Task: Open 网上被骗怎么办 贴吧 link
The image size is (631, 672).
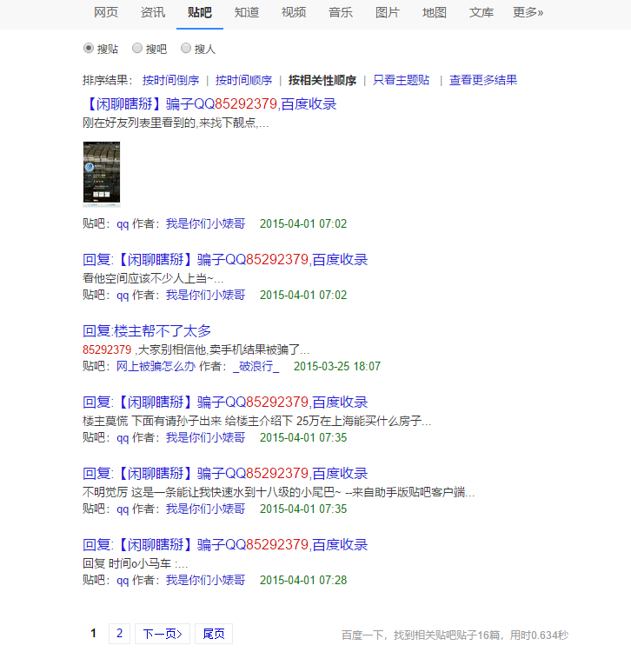Action: 156,367
